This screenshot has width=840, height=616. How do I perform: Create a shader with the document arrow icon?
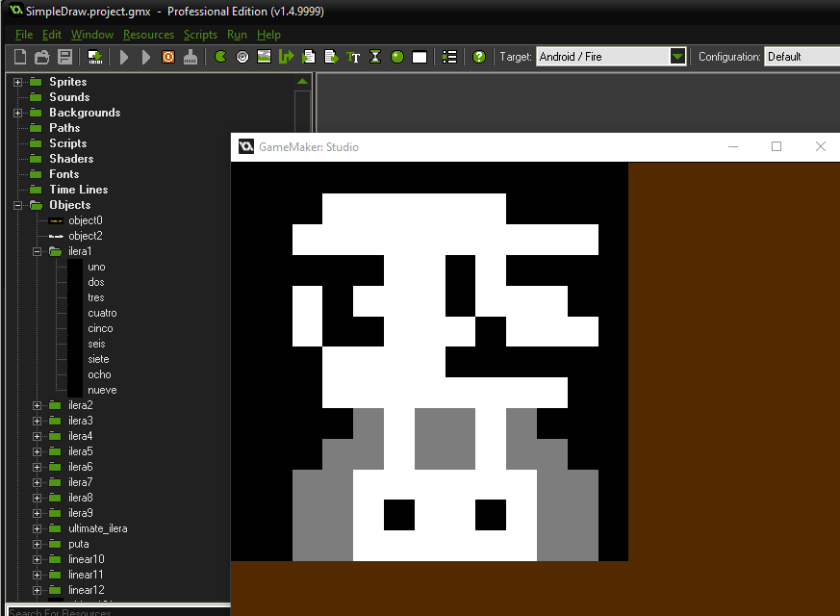tap(331, 57)
